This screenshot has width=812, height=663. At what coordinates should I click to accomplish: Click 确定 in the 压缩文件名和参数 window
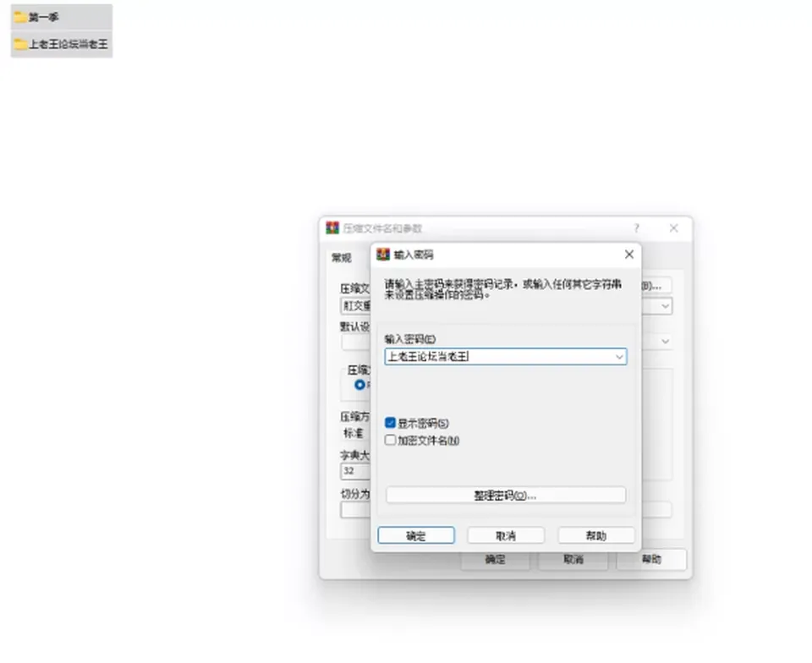495,560
